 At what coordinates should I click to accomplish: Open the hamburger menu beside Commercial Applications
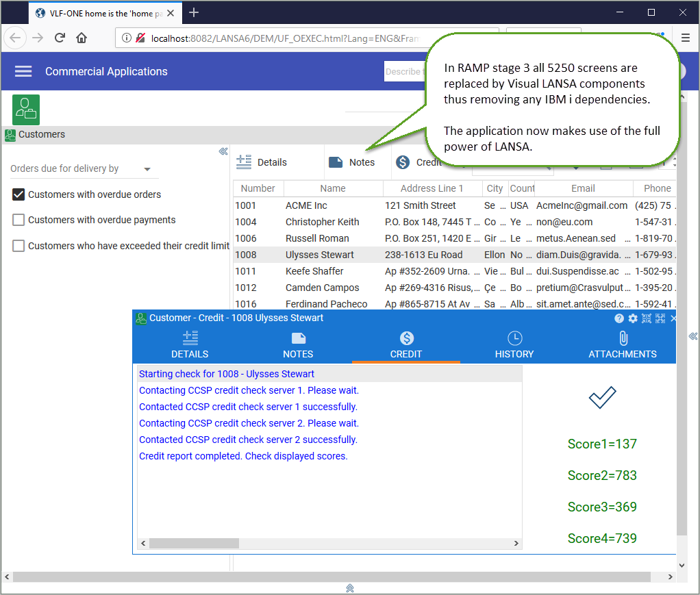23,71
